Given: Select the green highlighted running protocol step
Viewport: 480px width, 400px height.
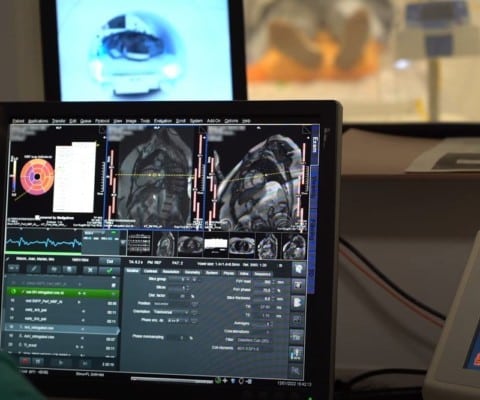Looking at the screenshot, I should [63, 292].
